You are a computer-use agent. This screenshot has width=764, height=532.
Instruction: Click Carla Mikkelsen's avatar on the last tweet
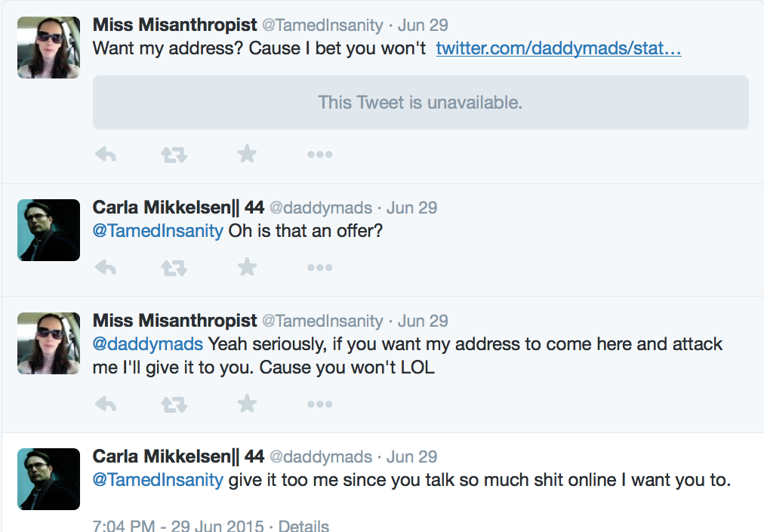click(48, 479)
